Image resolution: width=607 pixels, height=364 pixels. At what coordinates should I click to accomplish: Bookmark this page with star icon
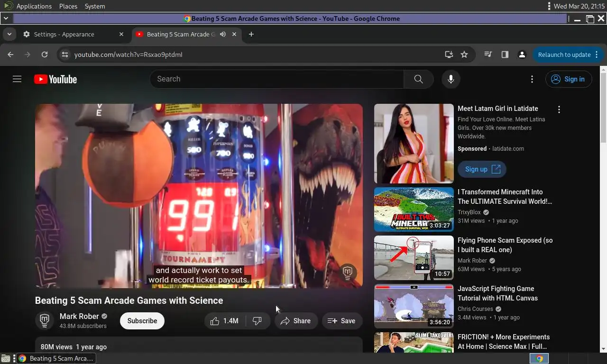464,55
